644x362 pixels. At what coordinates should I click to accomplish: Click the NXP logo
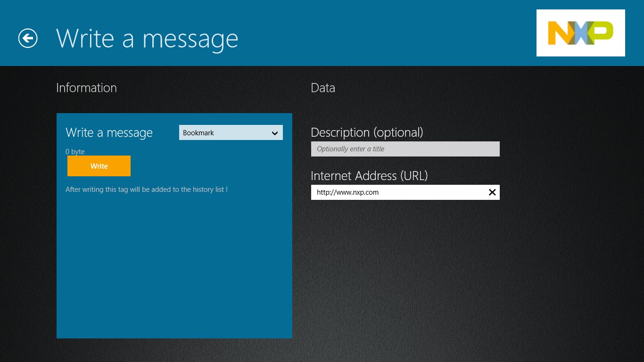click(x=580, y=33)
